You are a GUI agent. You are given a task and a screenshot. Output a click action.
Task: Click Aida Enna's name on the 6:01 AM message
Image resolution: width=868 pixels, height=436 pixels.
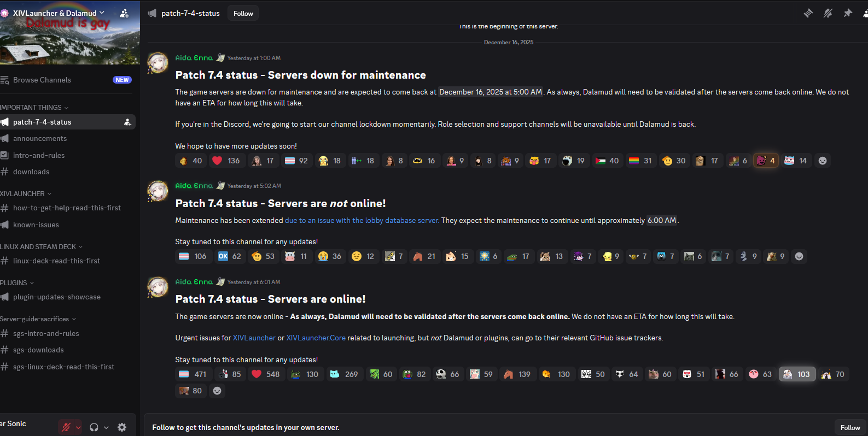click(194, 282)
